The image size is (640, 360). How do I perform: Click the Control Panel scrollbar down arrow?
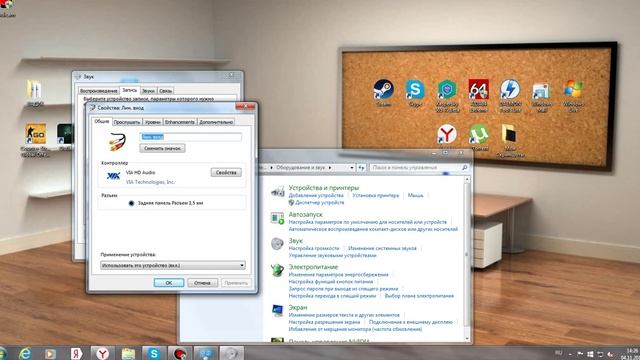[468, 339]
